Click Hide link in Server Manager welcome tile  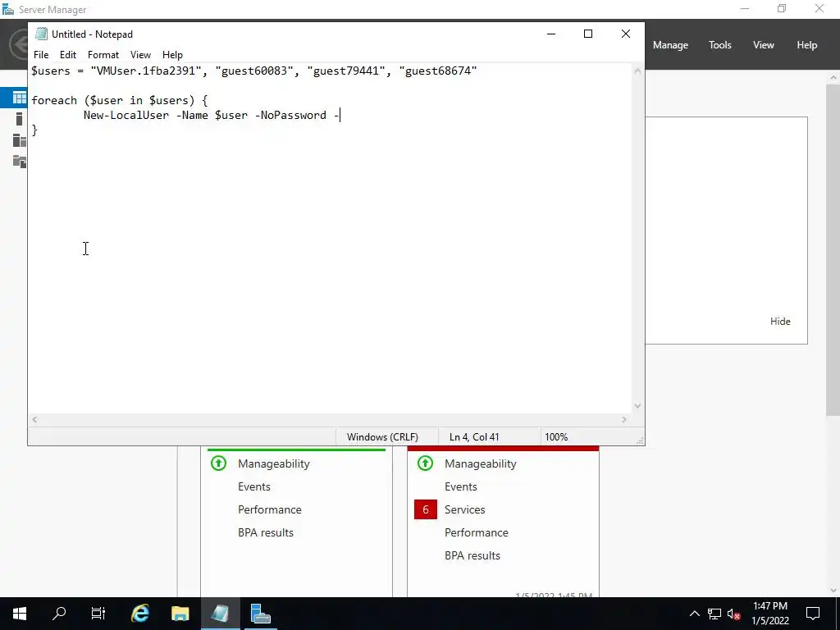coord(780,322)
